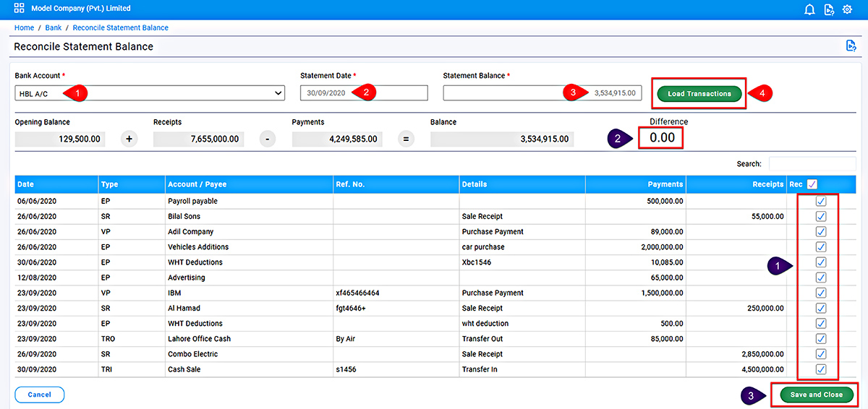Screen dimensions: 868x409
Task: Click the help video icon in header
Action: pos(829,9)
